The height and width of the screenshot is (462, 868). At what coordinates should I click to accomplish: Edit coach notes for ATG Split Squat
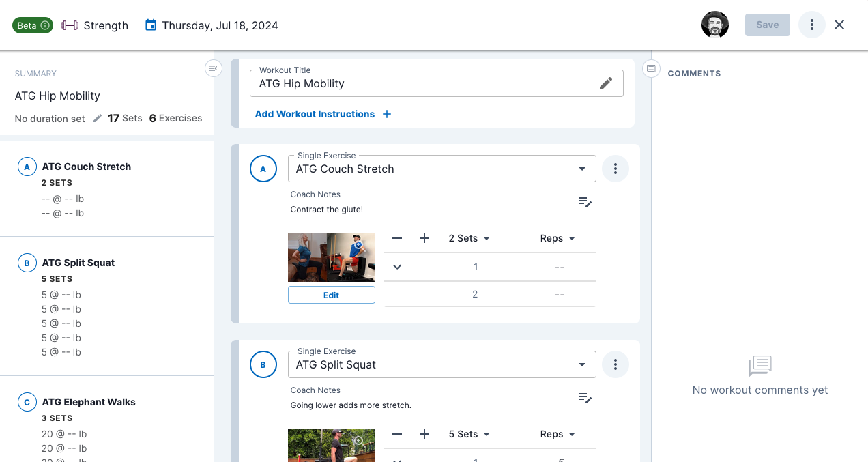coord(585,398)
